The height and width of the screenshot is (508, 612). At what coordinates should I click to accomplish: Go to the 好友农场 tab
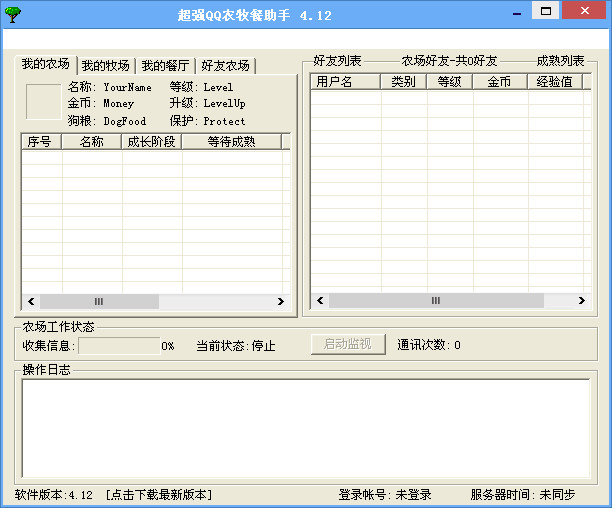point(226,66)
